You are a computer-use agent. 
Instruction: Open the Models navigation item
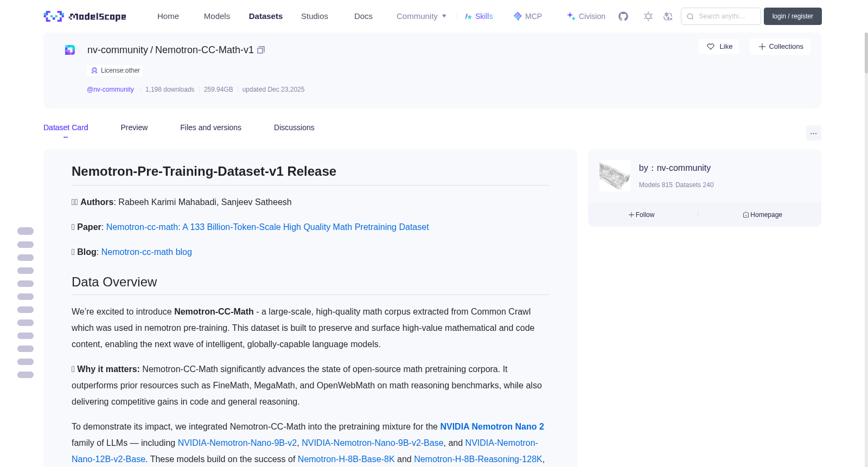pyautogui.click(x=217, y=16)
